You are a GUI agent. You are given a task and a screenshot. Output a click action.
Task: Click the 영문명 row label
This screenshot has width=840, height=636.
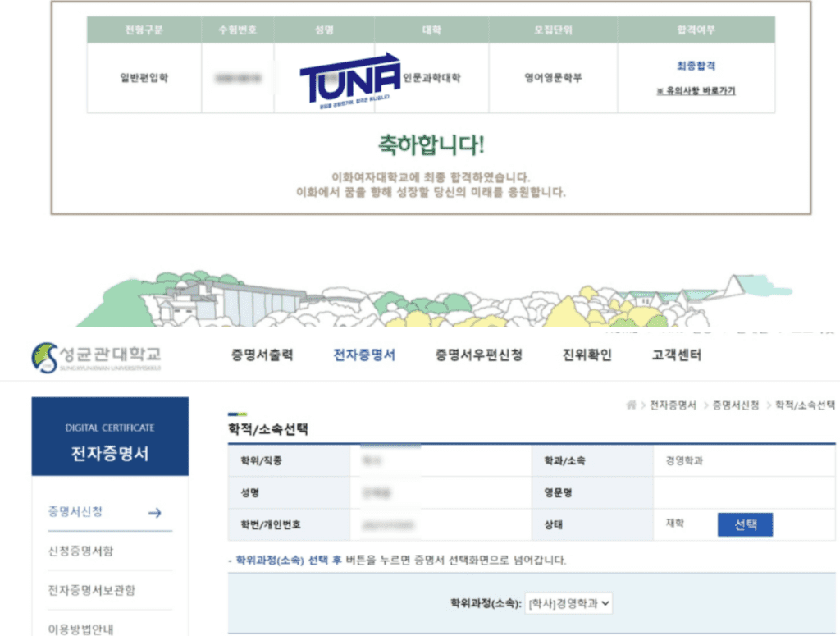pos(558,493)
